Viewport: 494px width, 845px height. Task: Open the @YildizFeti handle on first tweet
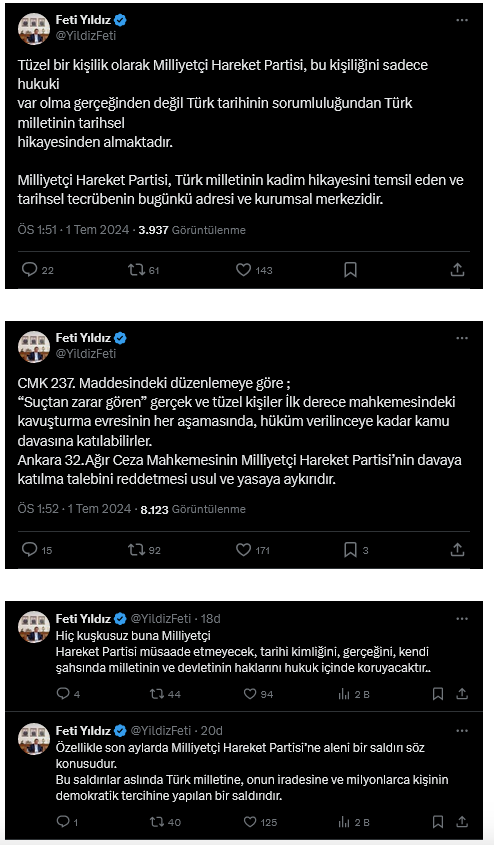[x=86, y=36]
